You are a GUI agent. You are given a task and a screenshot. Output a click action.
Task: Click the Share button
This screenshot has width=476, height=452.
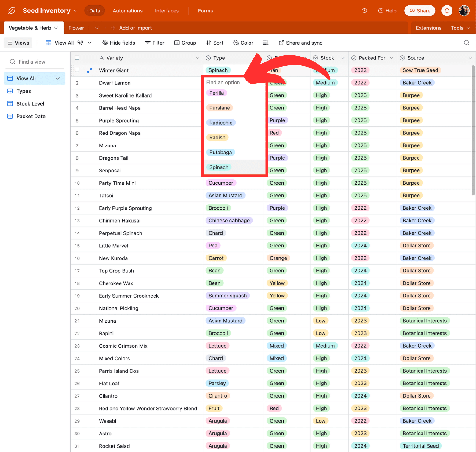pos(419,11)
